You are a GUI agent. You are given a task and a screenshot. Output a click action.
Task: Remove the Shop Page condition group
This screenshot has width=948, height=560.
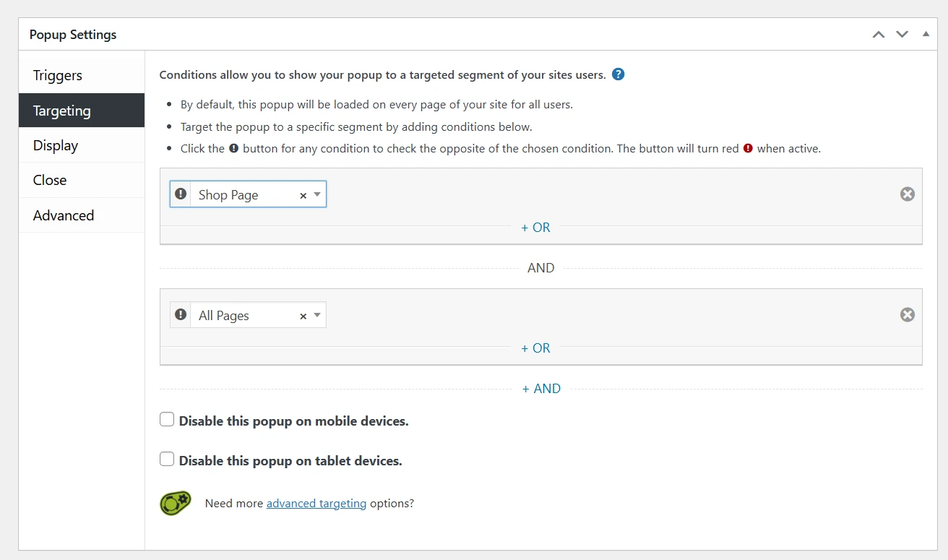908,194
